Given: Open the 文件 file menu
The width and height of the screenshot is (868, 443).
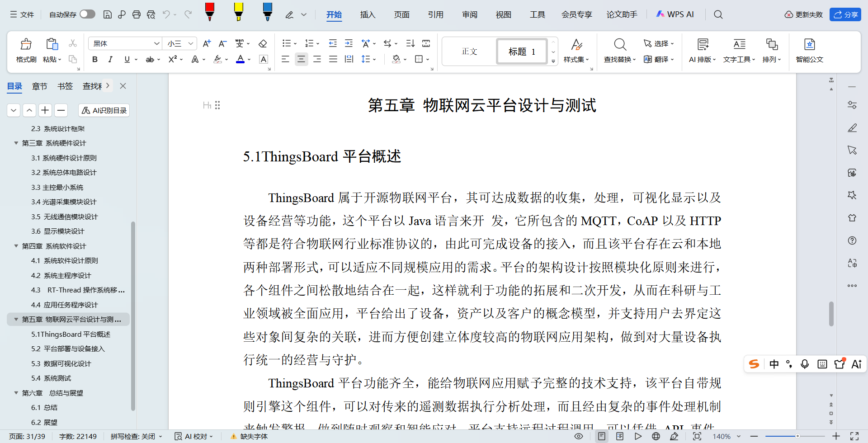Looking at the screenshot, I should coord(22,14).
